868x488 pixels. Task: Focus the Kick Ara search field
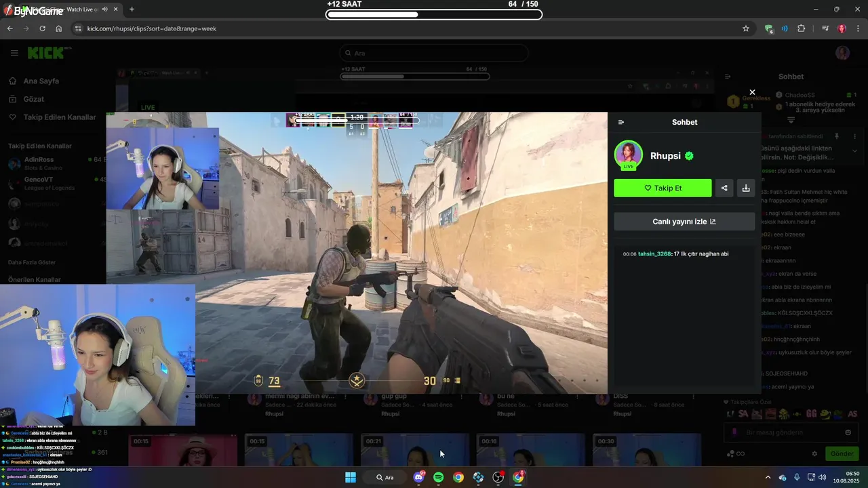click(x=434, y=53)
